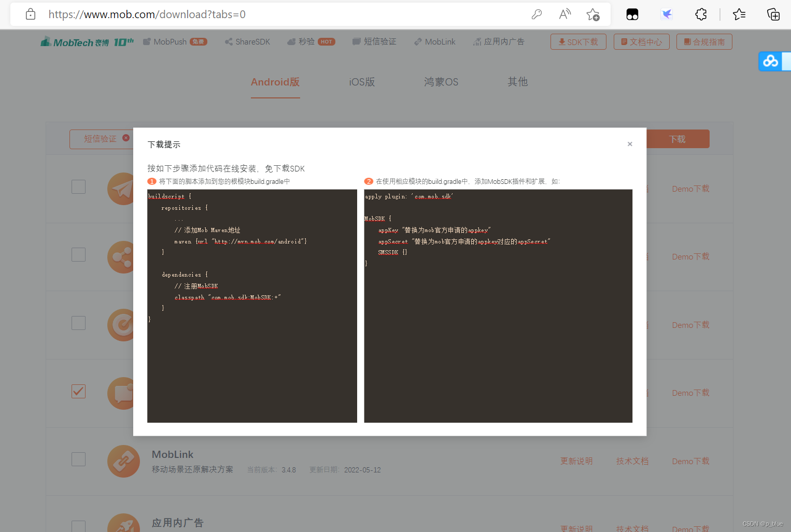
Task: Open Demo下载 link in third row
Action: coord(690,325)
